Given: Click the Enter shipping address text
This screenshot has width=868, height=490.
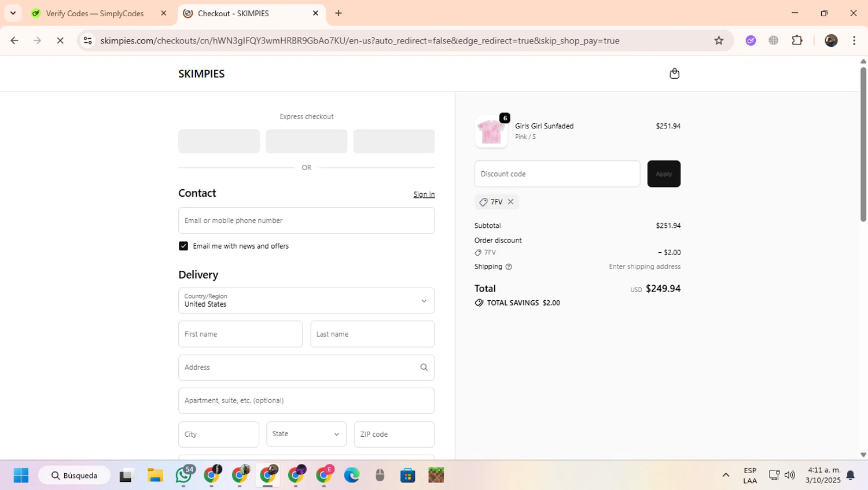Looking at the screenshot, I should 645,267.
